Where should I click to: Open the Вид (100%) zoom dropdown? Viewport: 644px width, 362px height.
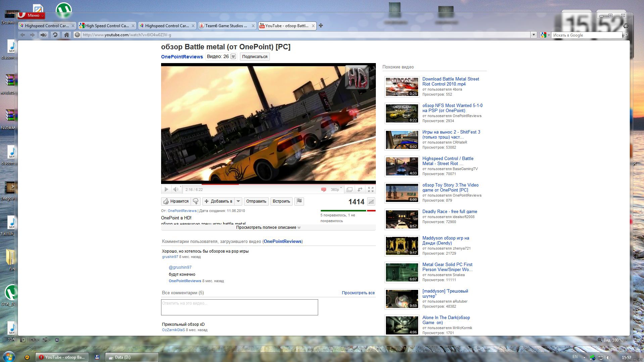(612, 340)
